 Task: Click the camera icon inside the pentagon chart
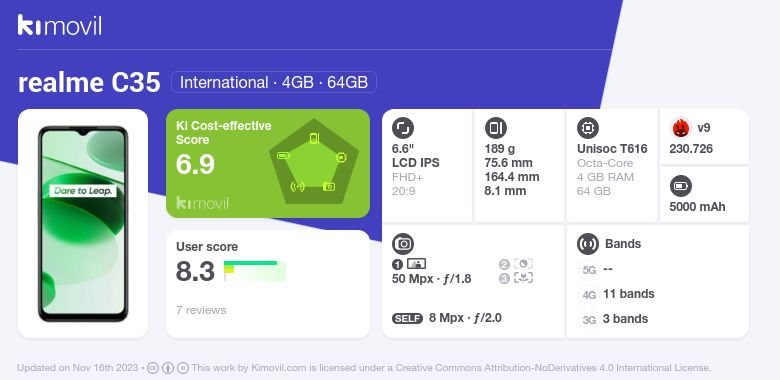pos(329,187)
